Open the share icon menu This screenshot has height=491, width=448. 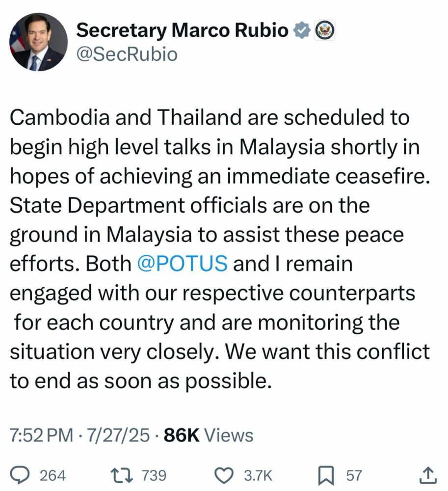point(428,475)
